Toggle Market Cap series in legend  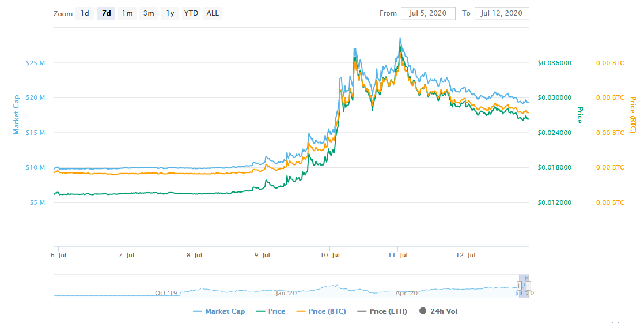(219, 311)
